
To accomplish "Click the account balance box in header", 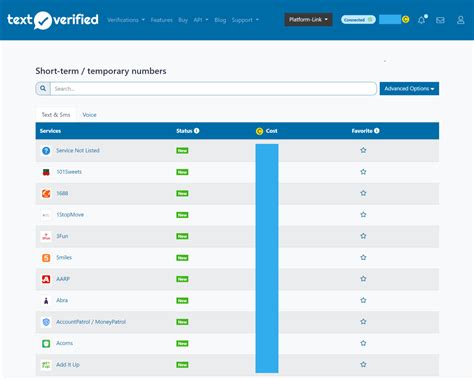I will 390,20.
